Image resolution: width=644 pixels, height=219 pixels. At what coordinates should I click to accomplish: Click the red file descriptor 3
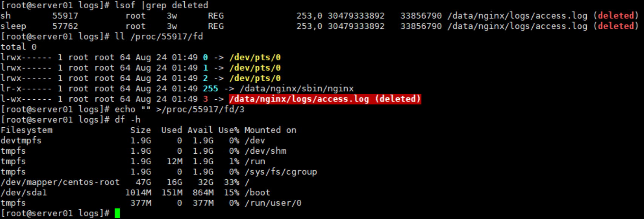tap(205, 99)
